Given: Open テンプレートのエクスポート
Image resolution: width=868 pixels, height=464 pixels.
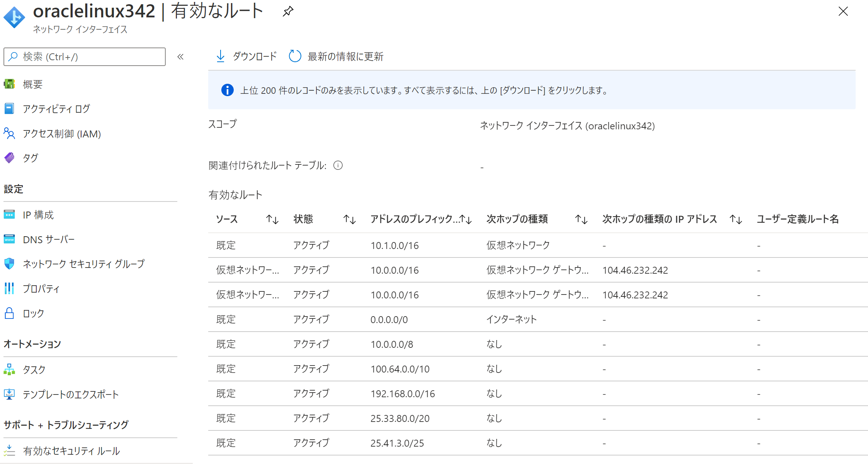Looking at the screenshot, I should (71, 395).
